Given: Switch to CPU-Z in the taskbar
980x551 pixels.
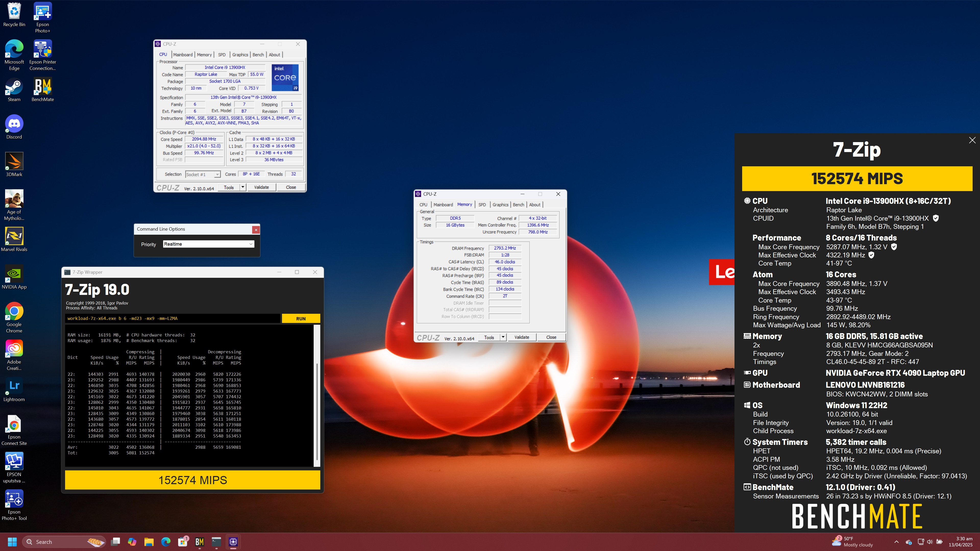Looking at the screenshot, I should 233,542.
